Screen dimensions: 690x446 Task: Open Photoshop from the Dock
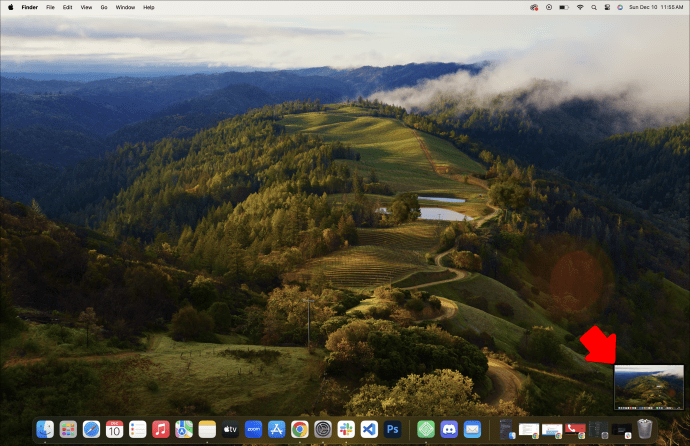pos(393,429)
